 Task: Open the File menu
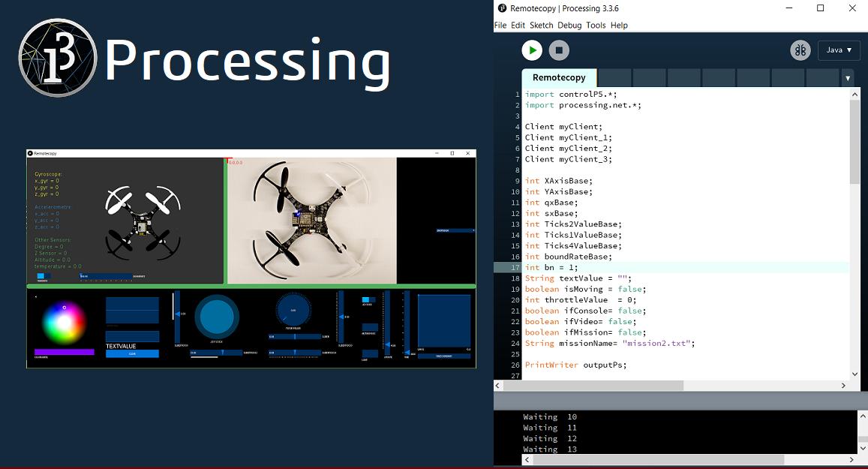(x=500, y=26)
